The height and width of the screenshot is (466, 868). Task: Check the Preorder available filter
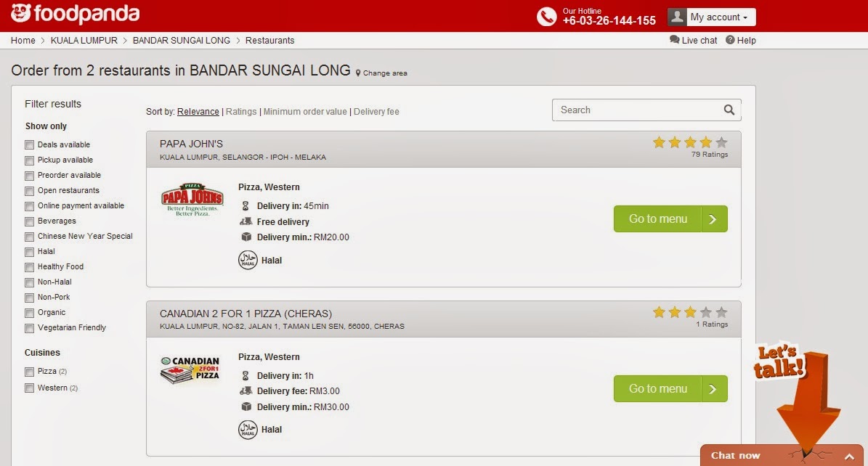click(29, 176)
